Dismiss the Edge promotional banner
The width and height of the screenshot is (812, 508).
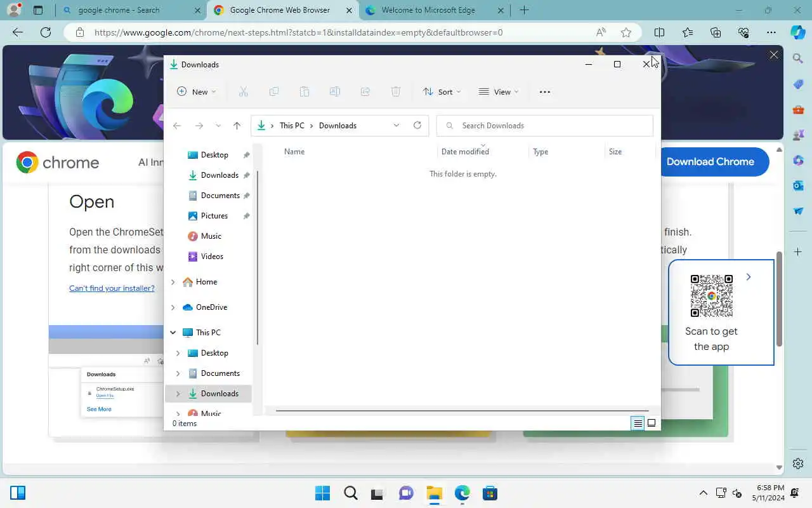click(x=774, y=55)
